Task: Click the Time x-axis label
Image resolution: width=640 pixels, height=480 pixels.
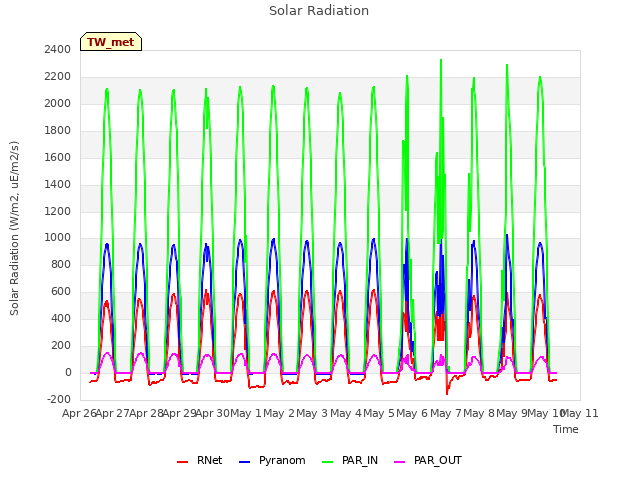Action: 566,429
